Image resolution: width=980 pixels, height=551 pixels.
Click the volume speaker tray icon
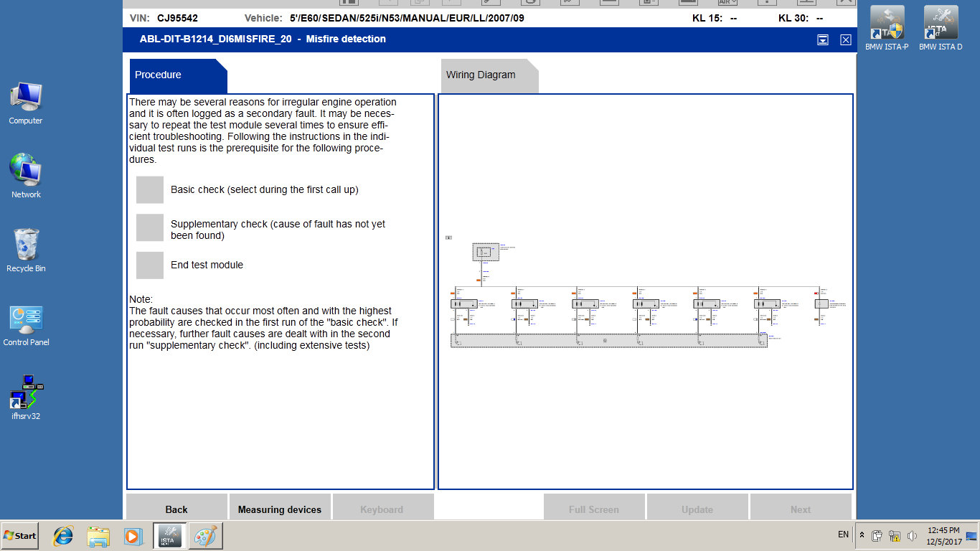(912, 536)
